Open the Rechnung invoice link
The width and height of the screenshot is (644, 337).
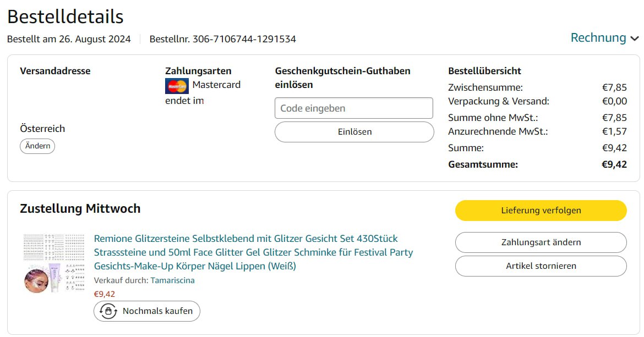pyautogui.click(x=598, y=38)
